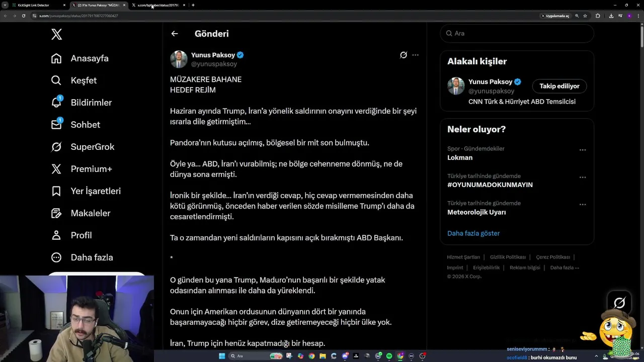Switch to X'te Yunus Paksoy tab

99,5
